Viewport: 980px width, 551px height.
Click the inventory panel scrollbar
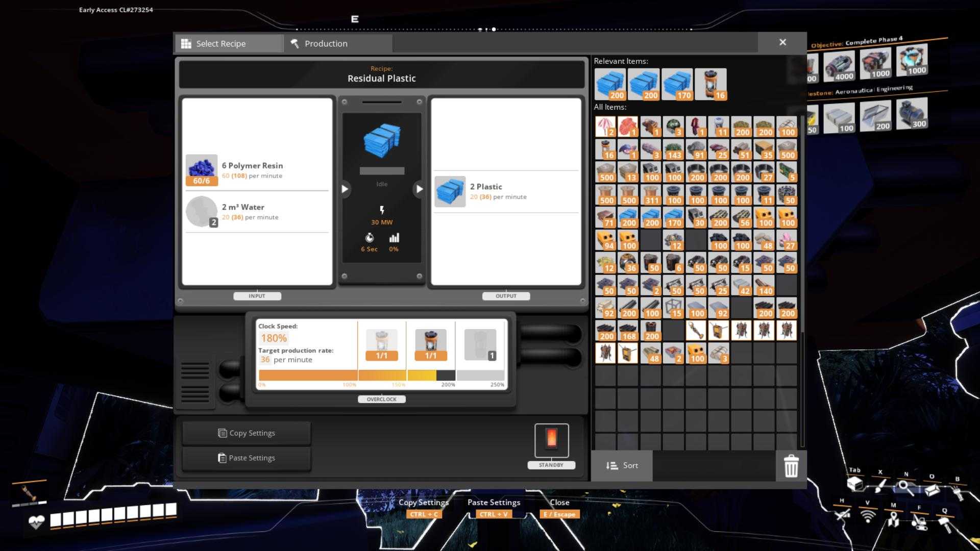[x=802, y=281]
